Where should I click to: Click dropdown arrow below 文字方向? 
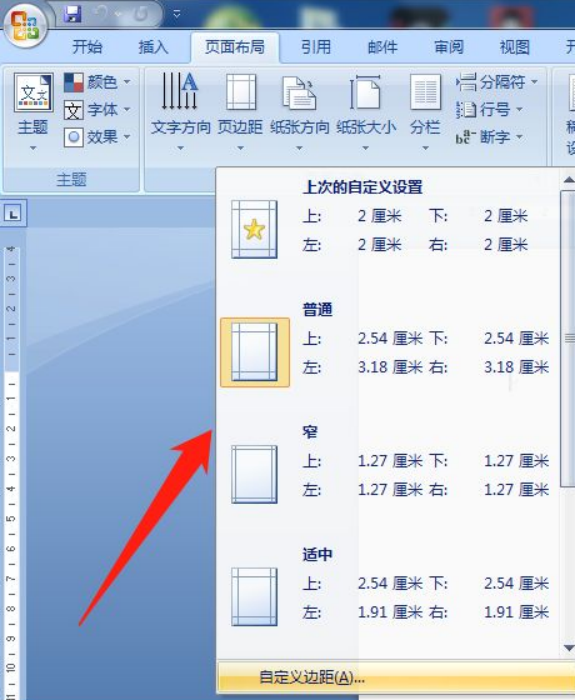[x=180, y=148]
